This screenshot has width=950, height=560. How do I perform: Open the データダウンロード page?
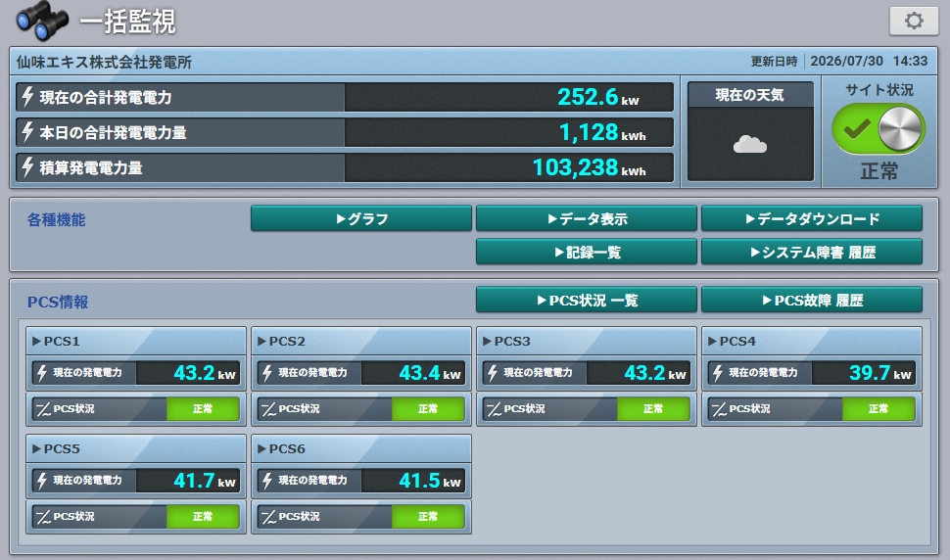click(812, 218)
